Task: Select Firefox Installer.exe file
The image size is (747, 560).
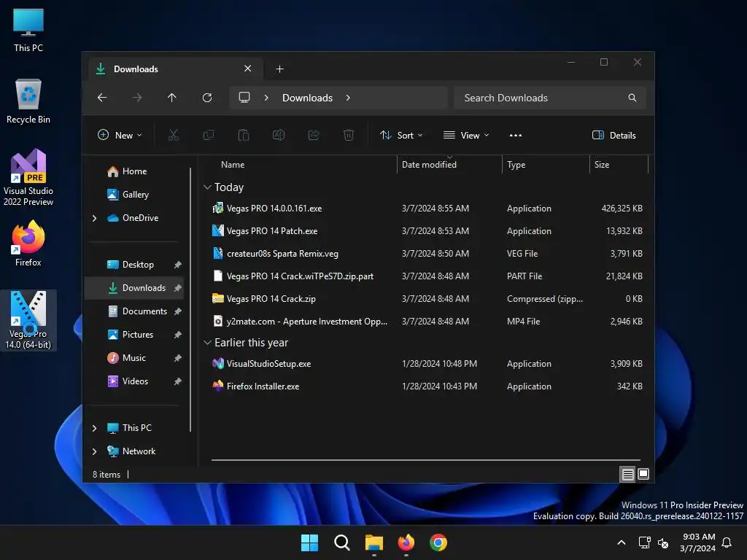Action: click(x=427, y=386)
